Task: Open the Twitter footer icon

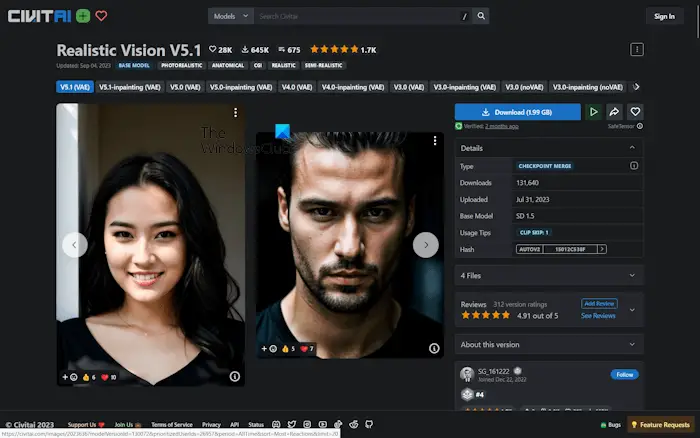Action: point(292,424)
